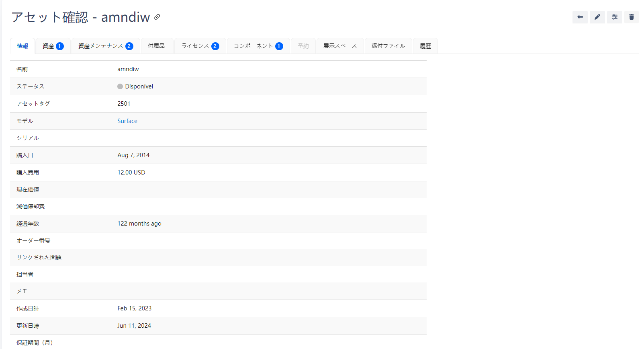The image size is (644, 349).
Task: Click the pencil edit icon
Action: click(597, 17)
